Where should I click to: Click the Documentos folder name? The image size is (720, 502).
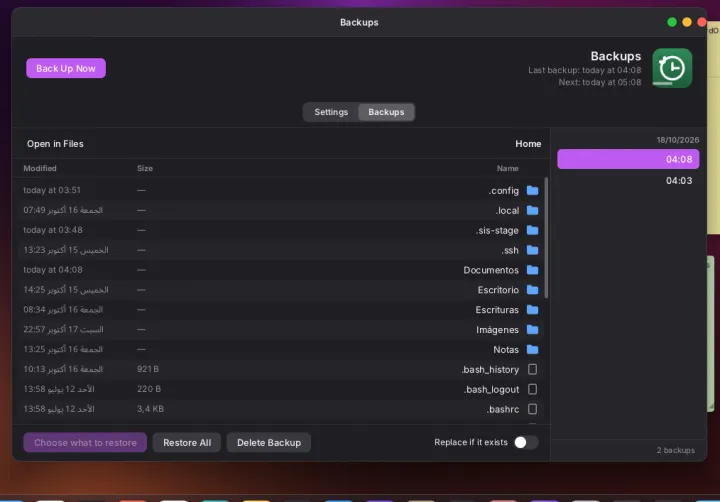click(x=491, y=270)
